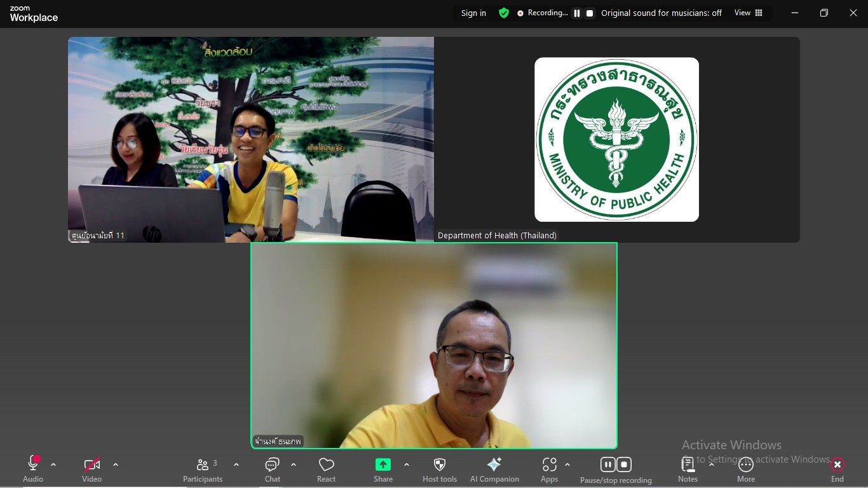Pause recording from bottom toolbar
This screenshot has height=488, width=868.
point(608,464)
